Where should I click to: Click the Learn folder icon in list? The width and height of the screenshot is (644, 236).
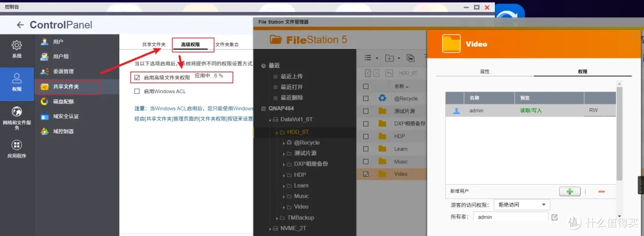382,149
